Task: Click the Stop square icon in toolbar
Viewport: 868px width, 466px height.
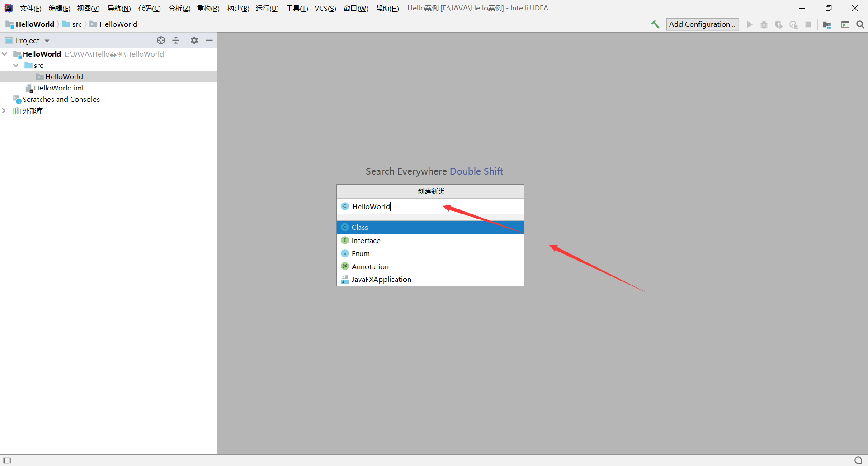Action: pos(808,24)
